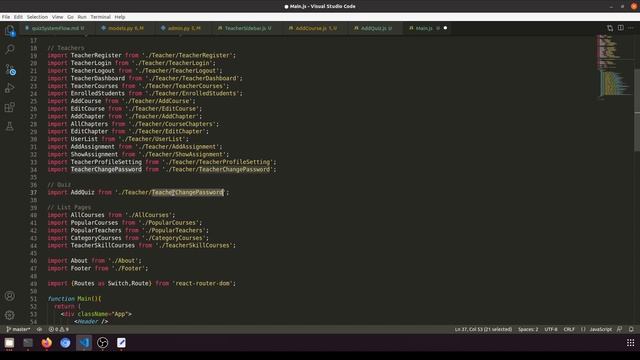640x360 pixels.
Task: Open the Accounts icon in activity bar
Action: [10, 296]
